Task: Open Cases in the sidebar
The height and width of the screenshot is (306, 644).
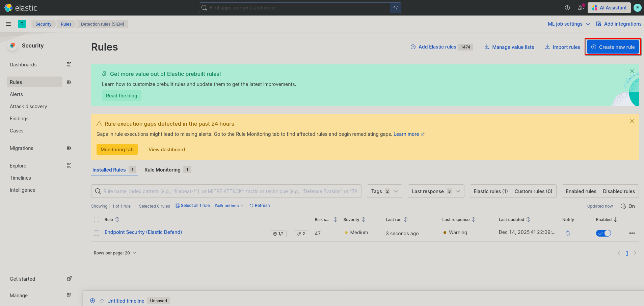Action: [17, 130]
